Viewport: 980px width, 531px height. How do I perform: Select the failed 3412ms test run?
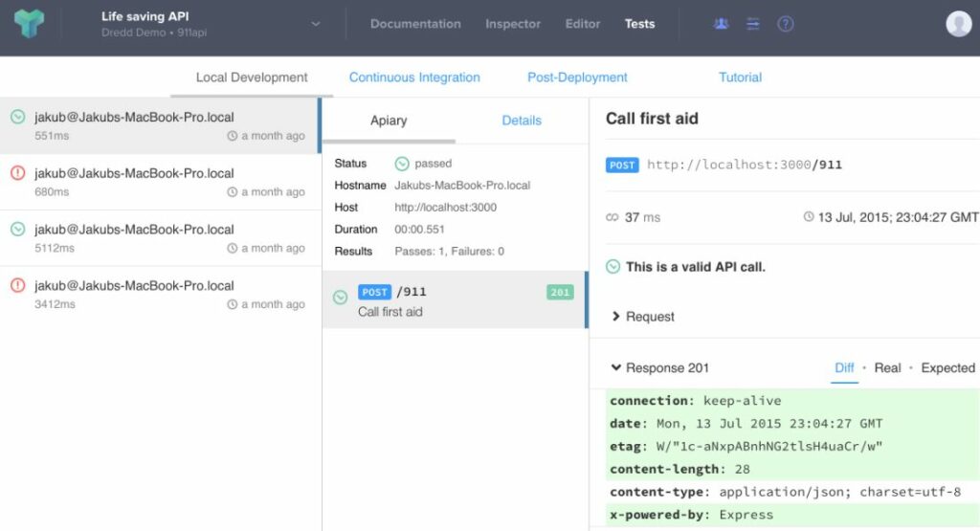pyautogui.click(x=160, y=295)
